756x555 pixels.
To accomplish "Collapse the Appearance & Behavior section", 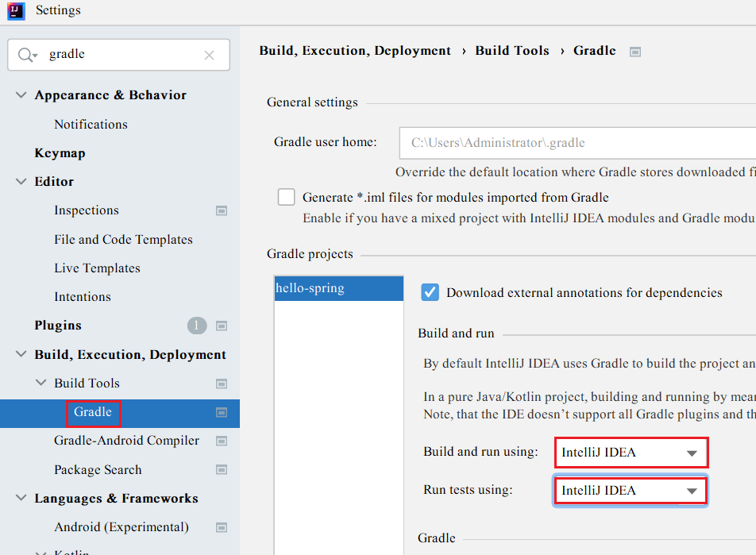I will point(21,95).
